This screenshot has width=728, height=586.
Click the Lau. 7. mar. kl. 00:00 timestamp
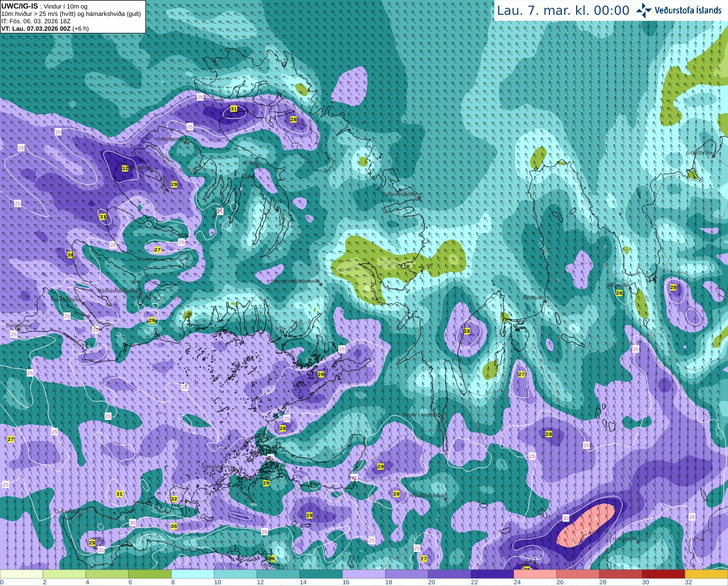[x=563, y=10]
